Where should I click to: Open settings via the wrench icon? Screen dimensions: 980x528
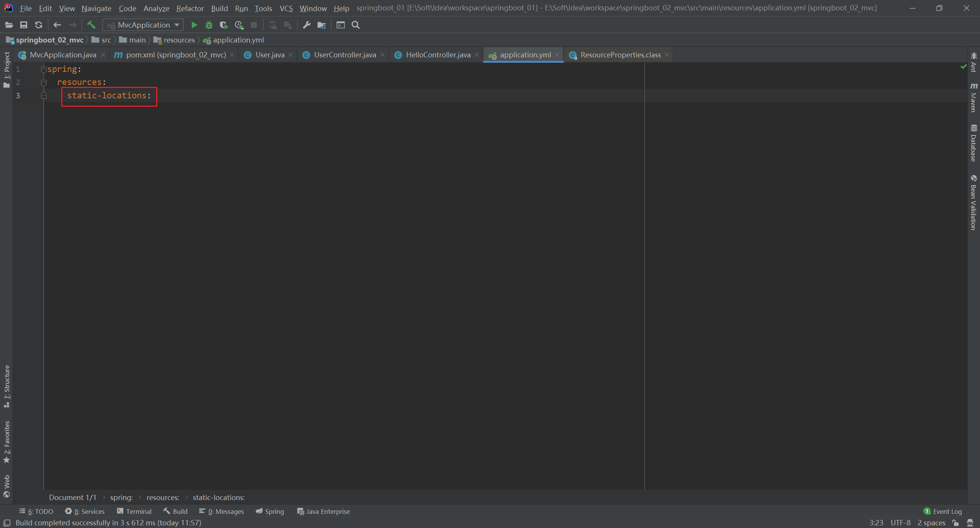pos(307,25)
